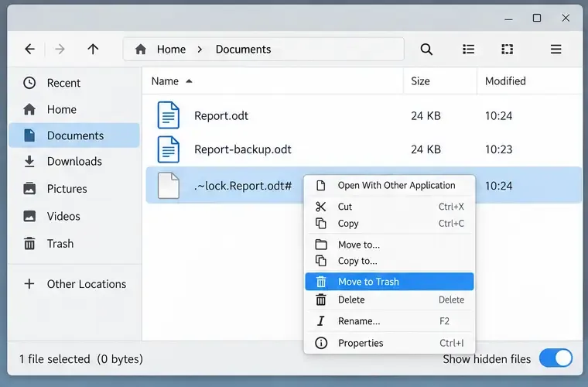
Task: Click the .~lock.Report.odt# file name
Action: tap(243, 186)
